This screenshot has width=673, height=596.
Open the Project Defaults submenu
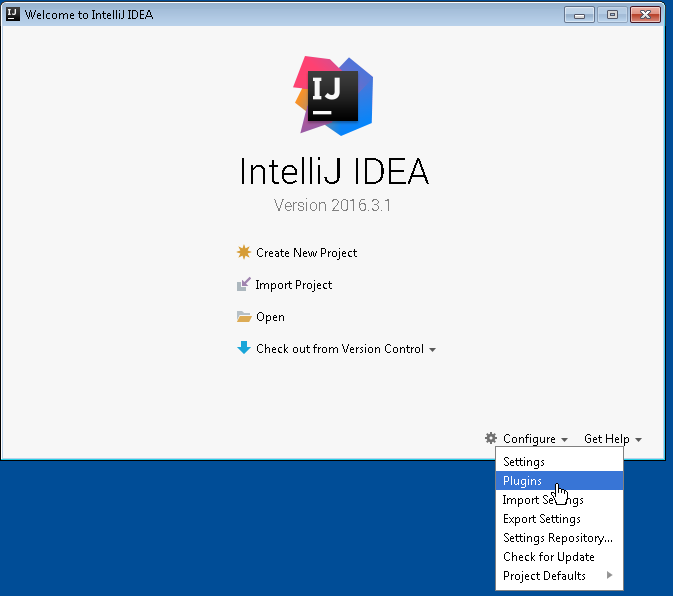[x=559, y=575]
